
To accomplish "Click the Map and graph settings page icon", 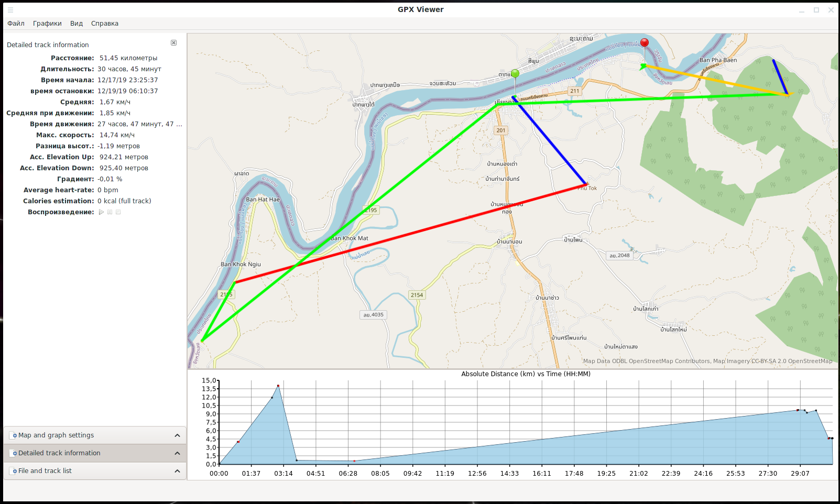I will (15, 435).
